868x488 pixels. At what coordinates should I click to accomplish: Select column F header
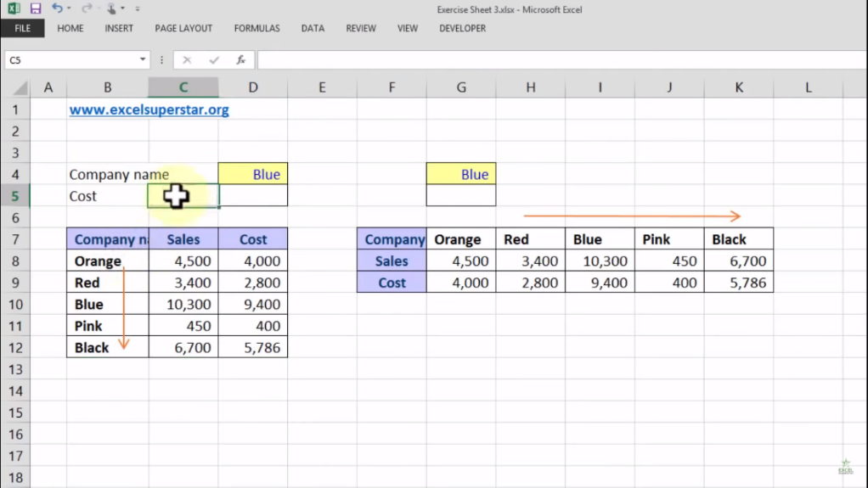(x=392, y=87)
